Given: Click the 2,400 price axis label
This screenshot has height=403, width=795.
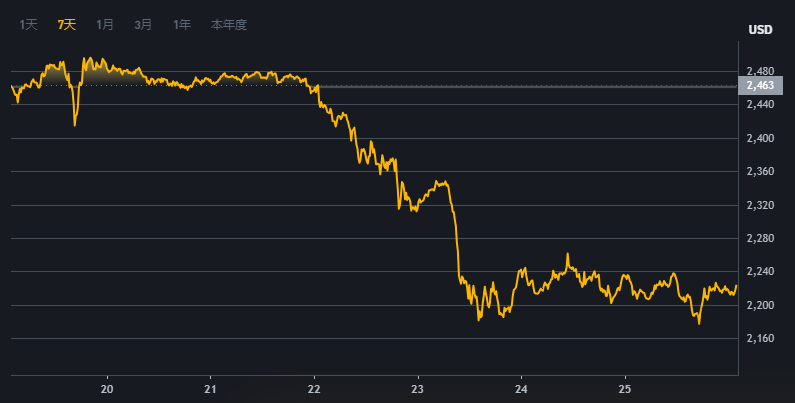Looking at the screenshot, I should 760,138.
